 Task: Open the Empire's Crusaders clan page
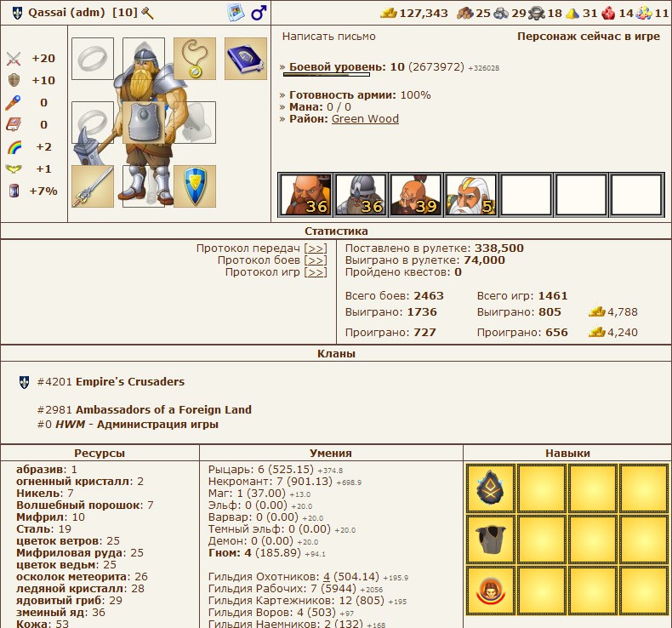130,382
